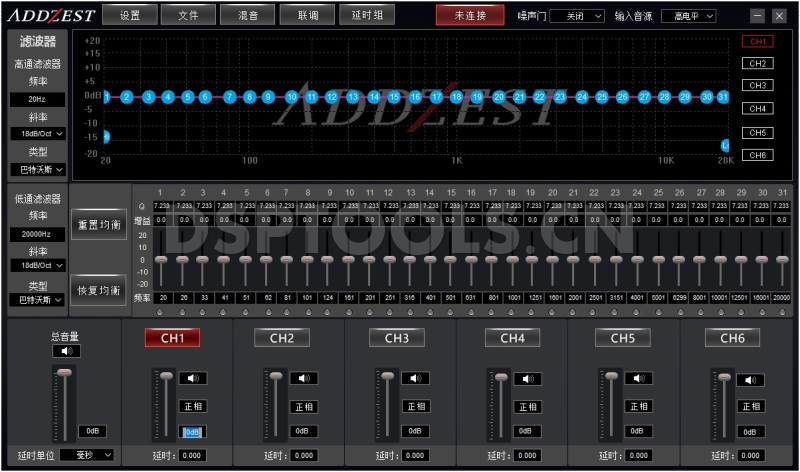Toggle CH6 phase button 正相
800x472 pixels.
coord(749,406)
